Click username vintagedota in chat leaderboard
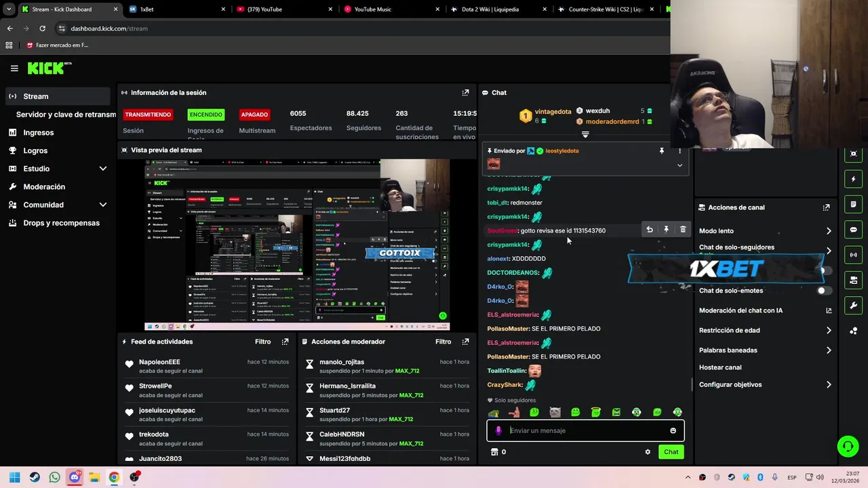This screenshot has width=868, height=488. pyautogui.click(x=553, y=112)
